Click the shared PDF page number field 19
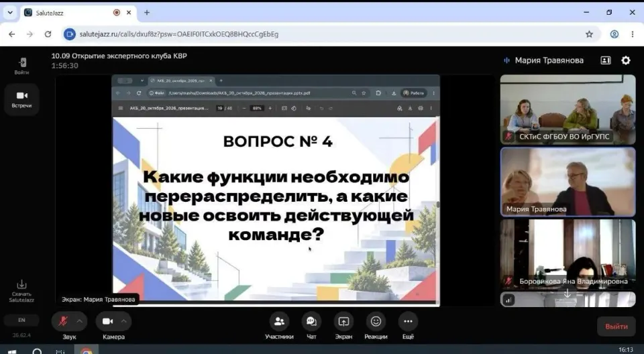 (x=220, y=109)
